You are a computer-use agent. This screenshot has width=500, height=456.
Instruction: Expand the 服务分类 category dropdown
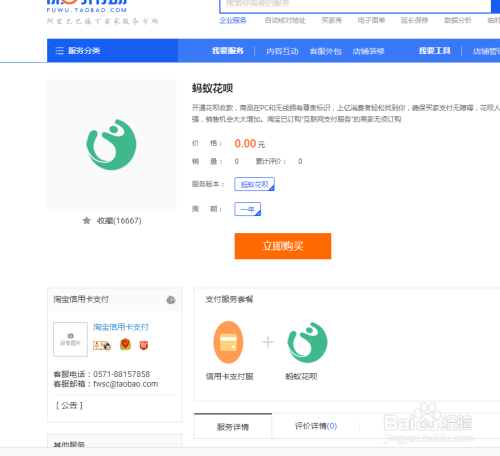click(x=112, y=51)
